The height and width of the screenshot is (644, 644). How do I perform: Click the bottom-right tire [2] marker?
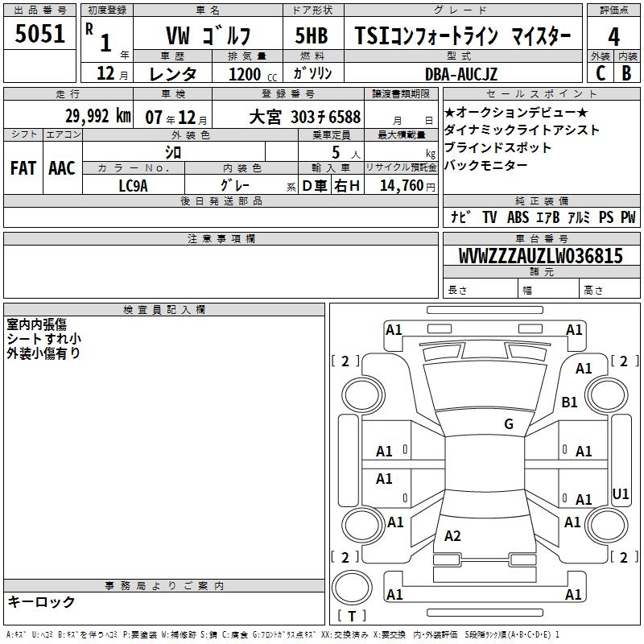click(621, 557)
